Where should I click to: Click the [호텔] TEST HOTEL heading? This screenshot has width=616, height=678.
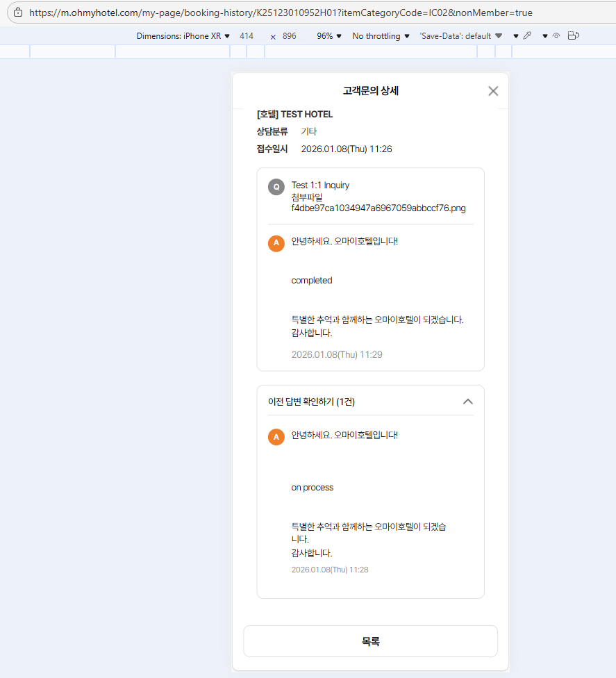tap(295, 114)
